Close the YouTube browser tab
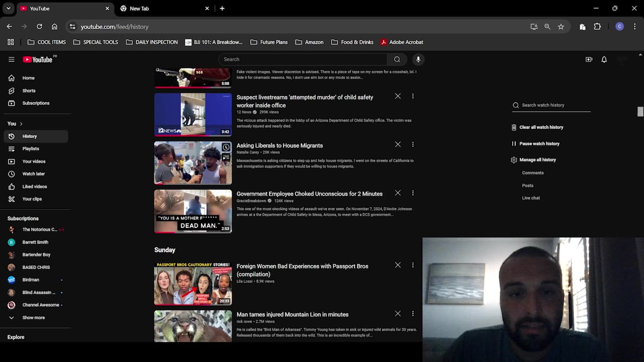Image resolution: width=644 pixels, height=362 pixels. (x=107, y=9)
